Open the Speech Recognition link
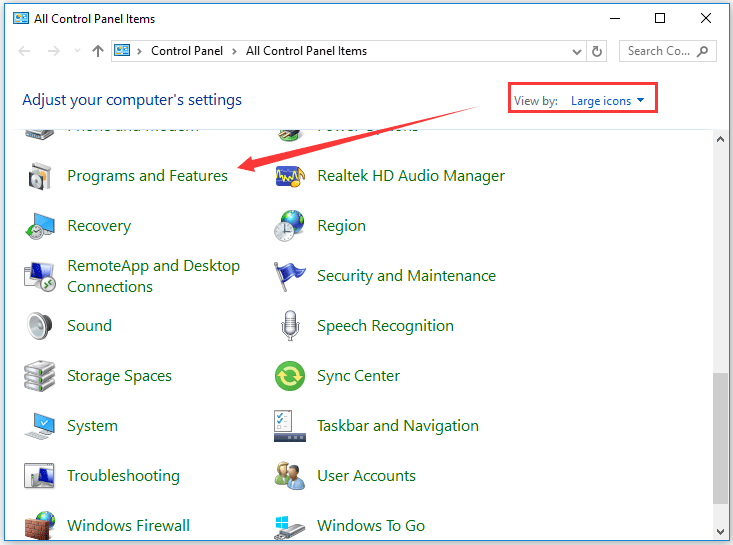The width and height of the screenshot is (733, 545). [385, 326]
